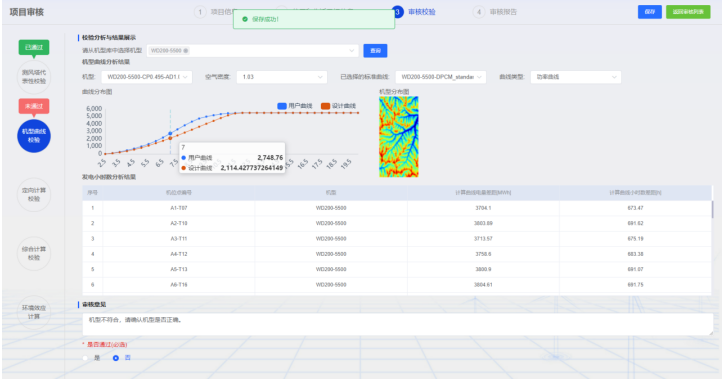Click the green 返回审核列表 button
The width and height of the screenshot is (725, 379).
[688, 12]
